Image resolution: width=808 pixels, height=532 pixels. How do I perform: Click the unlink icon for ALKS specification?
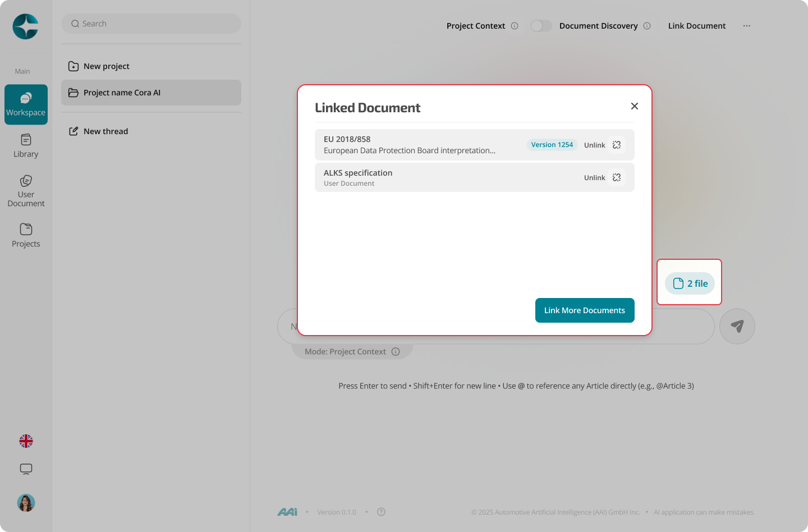pos(617,177)
